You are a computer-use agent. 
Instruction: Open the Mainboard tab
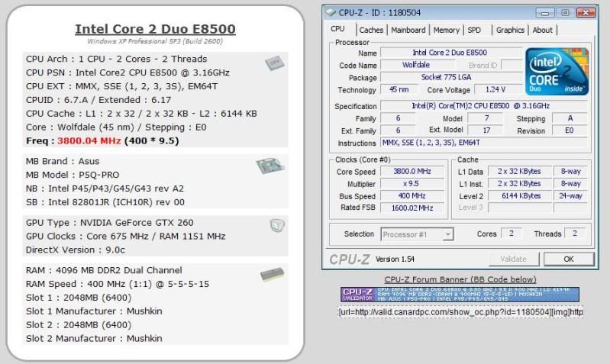coord(408,30)
